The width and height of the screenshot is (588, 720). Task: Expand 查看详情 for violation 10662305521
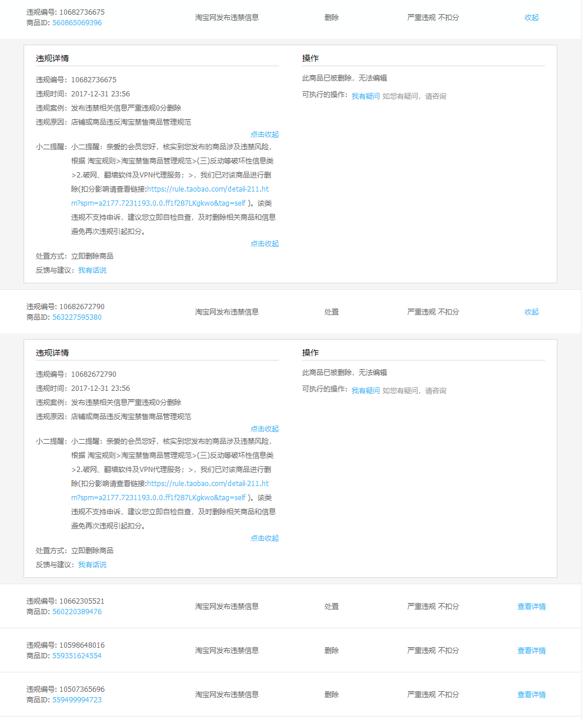[x=532, y=607]
